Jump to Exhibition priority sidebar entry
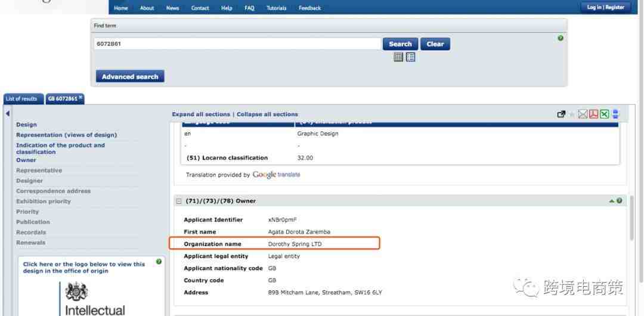 (43, 202)
